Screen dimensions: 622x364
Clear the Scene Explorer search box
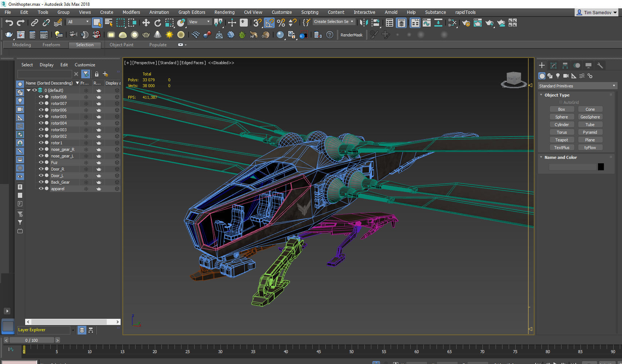pos(76,74)
